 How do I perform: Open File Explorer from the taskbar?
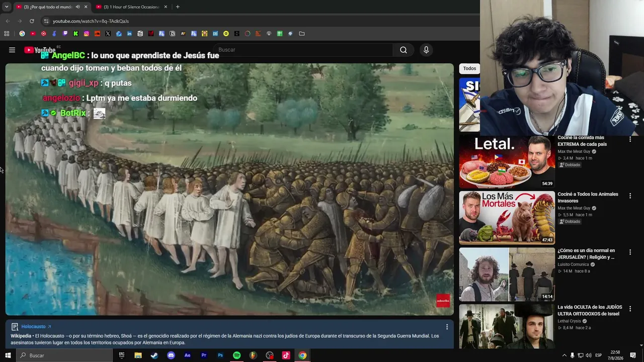[x=138, y=355]
